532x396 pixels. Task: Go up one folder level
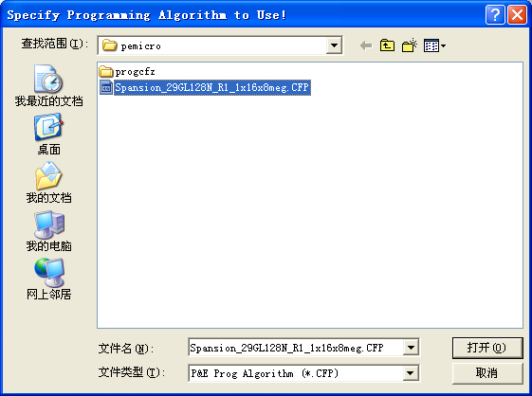click(387, 45)
